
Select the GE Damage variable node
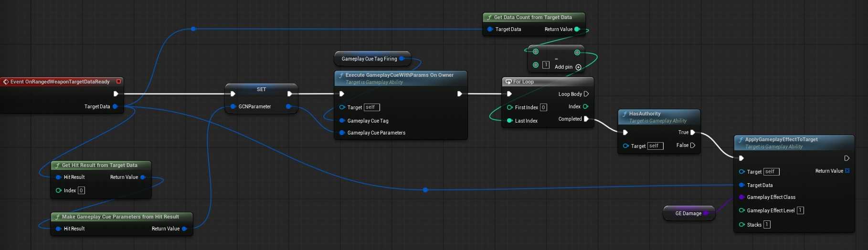point(688,213)
